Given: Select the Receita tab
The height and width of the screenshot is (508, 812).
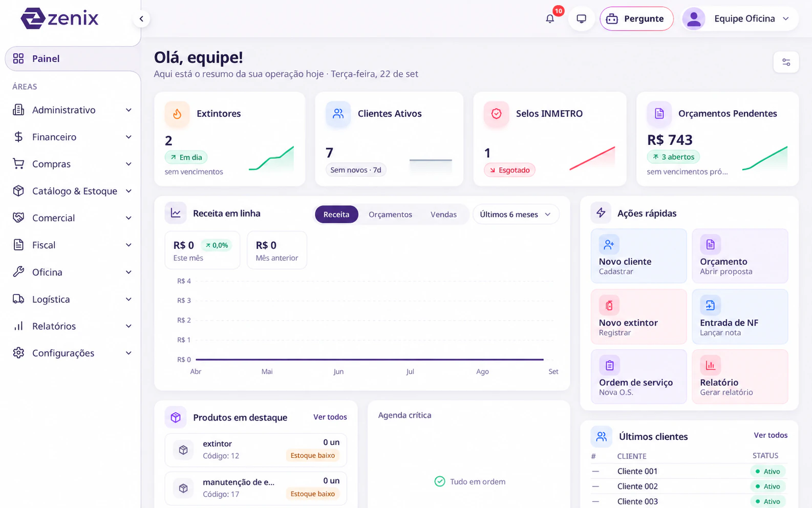Looking at the screenshot, I should [336, 215].
